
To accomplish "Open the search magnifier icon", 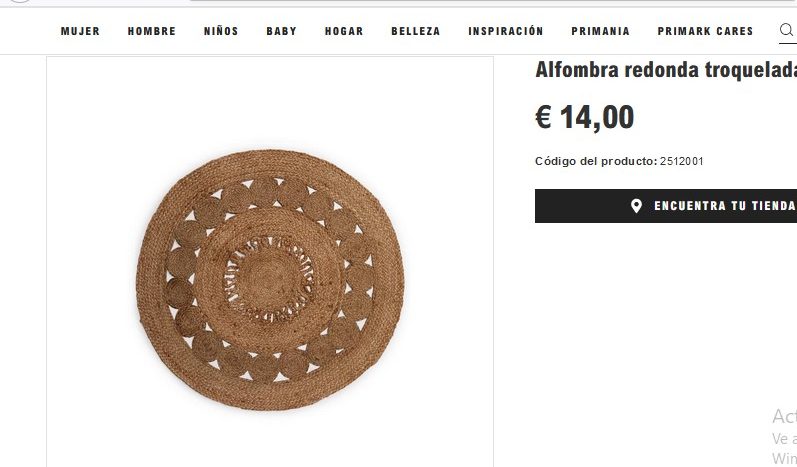I will tap(787, 30).
